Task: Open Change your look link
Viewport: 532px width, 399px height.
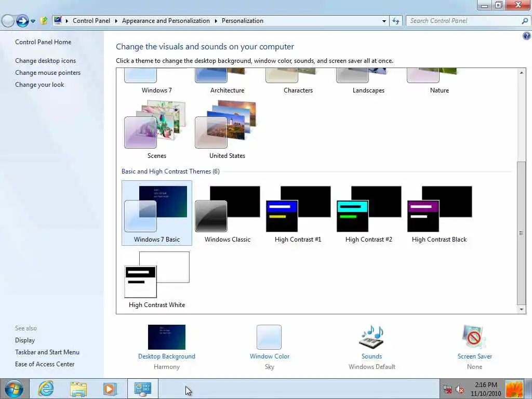Action: [x=39, y=85]
